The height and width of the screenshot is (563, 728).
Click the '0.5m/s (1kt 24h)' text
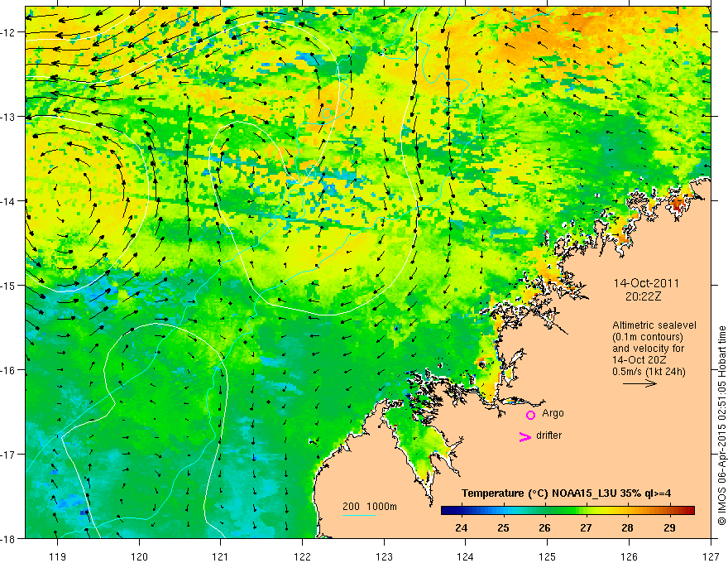(x=649, y=372)
